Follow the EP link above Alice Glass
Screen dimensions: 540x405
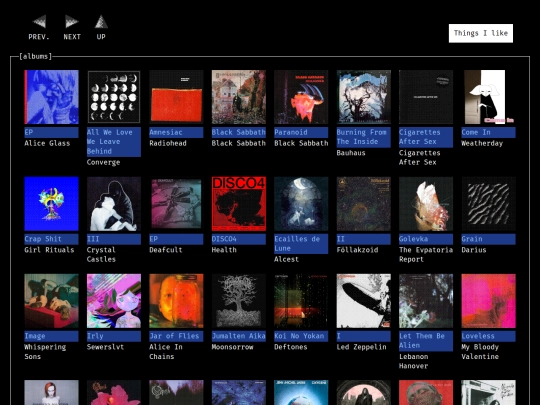[51, 132]
